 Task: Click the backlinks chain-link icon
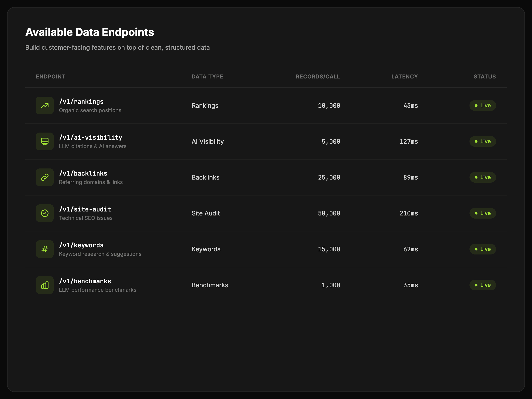click(x=45, y=177)
